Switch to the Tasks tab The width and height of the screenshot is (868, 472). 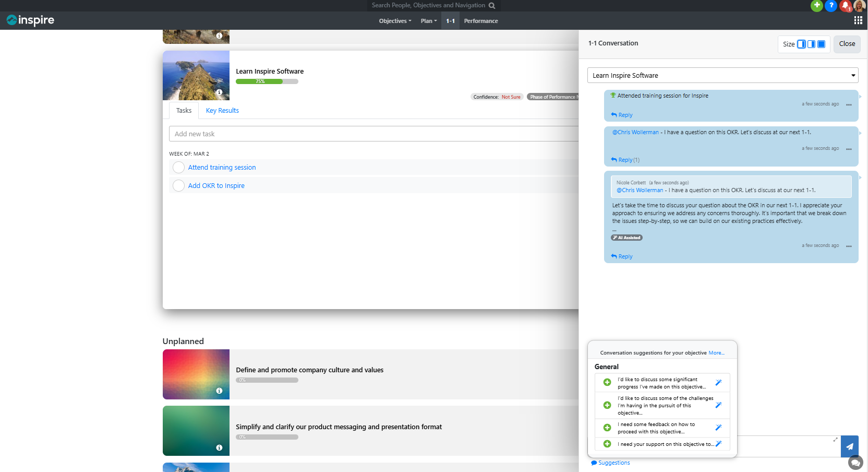point(184,110)
